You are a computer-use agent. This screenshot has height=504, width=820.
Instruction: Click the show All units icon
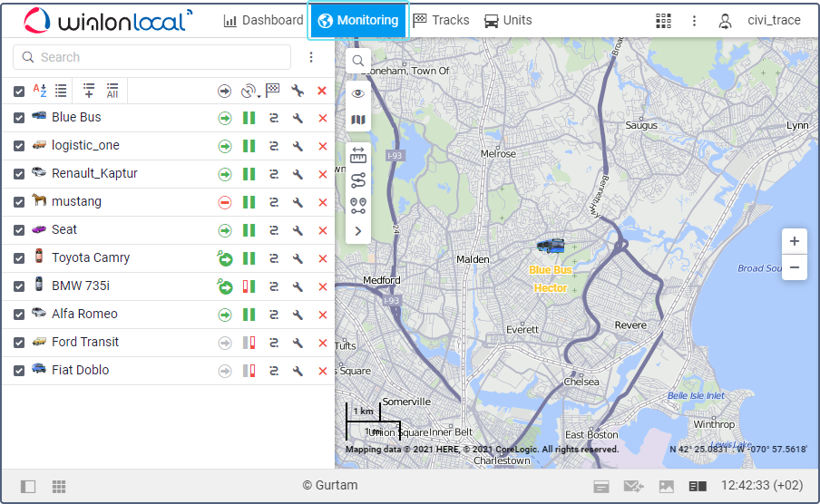click(112, 91)
